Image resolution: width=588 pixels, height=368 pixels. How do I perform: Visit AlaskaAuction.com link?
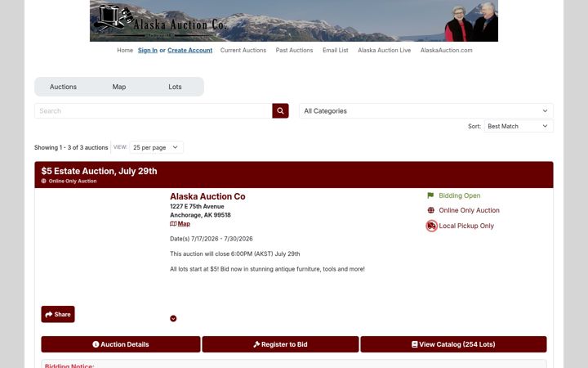(446, 50)
